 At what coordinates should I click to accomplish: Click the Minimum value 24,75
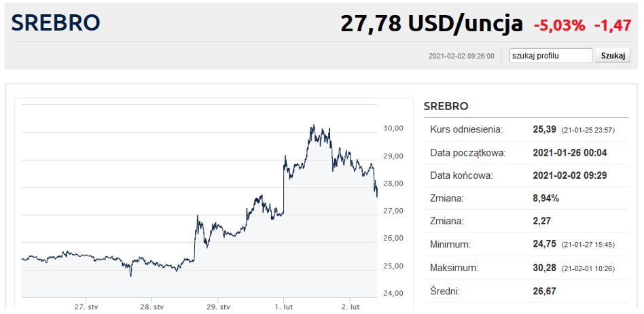[545, 245]
